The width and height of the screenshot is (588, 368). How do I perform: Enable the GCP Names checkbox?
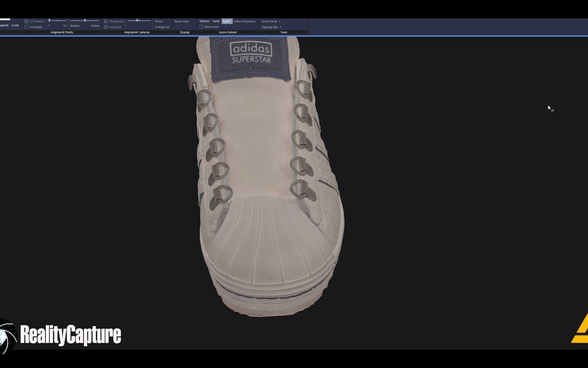[x=27, y=21]
